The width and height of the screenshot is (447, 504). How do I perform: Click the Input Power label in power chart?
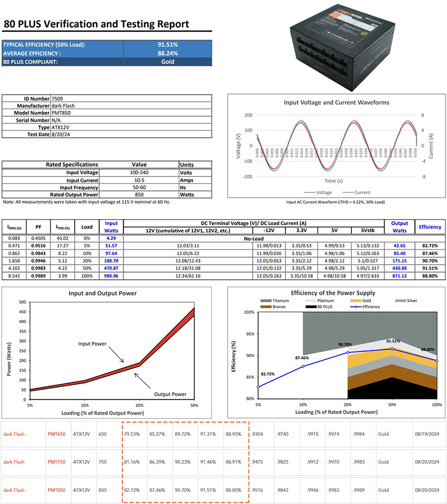pos(92,344)
